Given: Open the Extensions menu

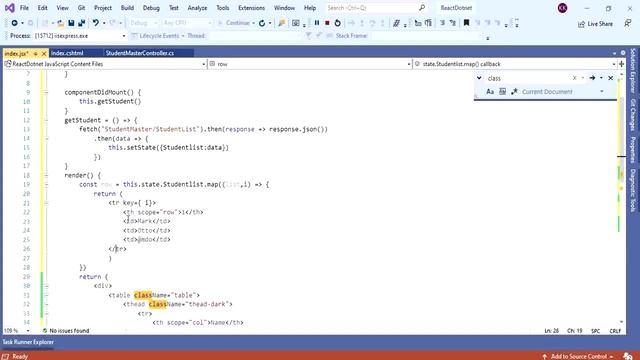Looking at the screenshot, I should pos(251,8).
